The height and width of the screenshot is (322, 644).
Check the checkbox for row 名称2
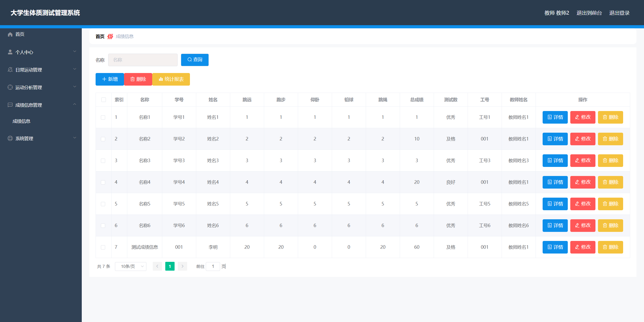click(103, 139)
